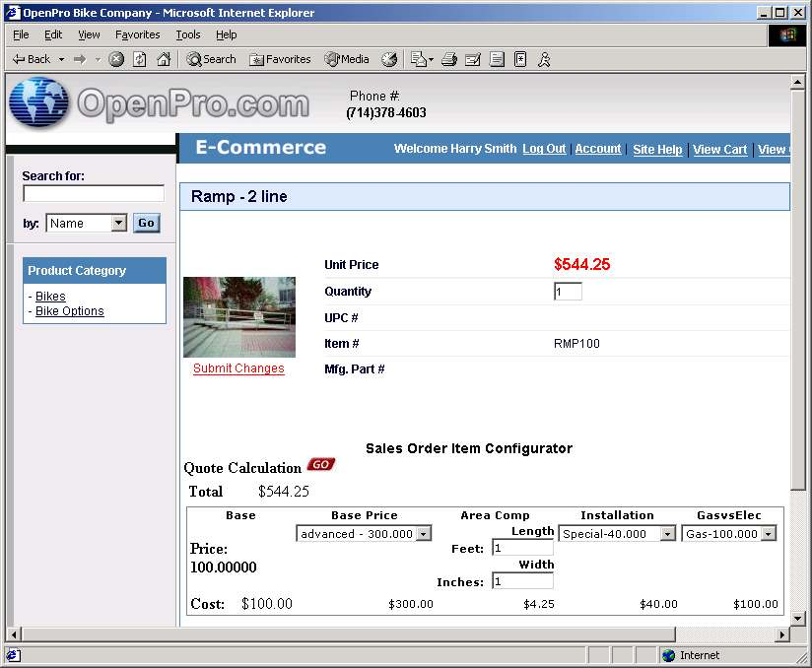
Task: Go to Home via toolbar icon
Action: [x=164, y=59]
